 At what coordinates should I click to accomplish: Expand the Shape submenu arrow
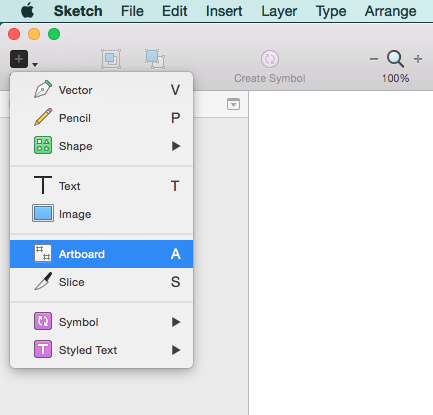click(x=176, y=146)
